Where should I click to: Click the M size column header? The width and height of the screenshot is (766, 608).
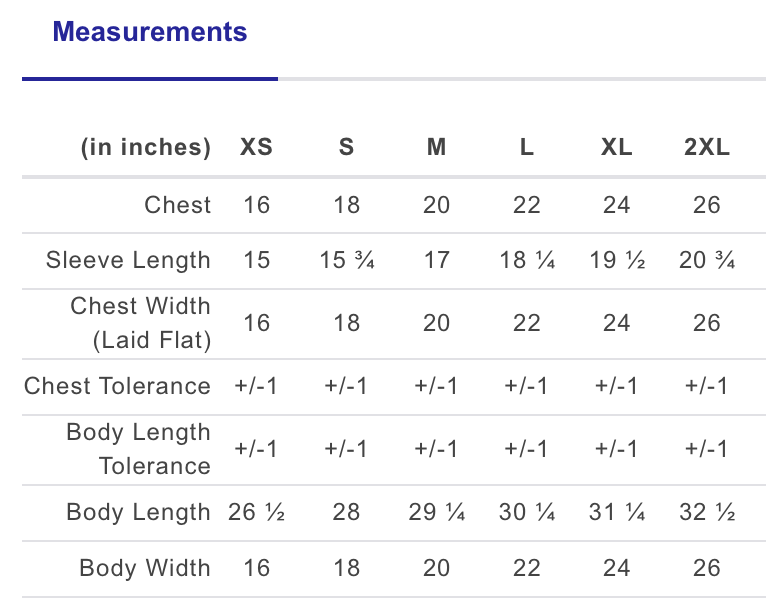pos(436,147)
